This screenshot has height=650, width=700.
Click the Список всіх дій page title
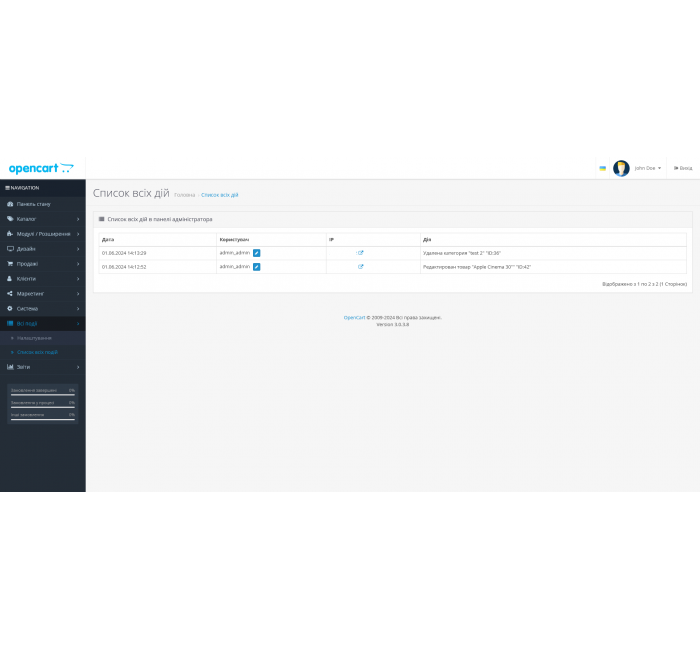[x=131, y=193]
